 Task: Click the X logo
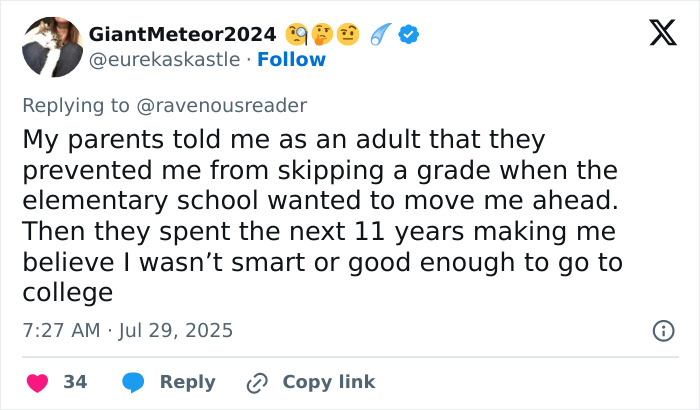click(656, 35)
